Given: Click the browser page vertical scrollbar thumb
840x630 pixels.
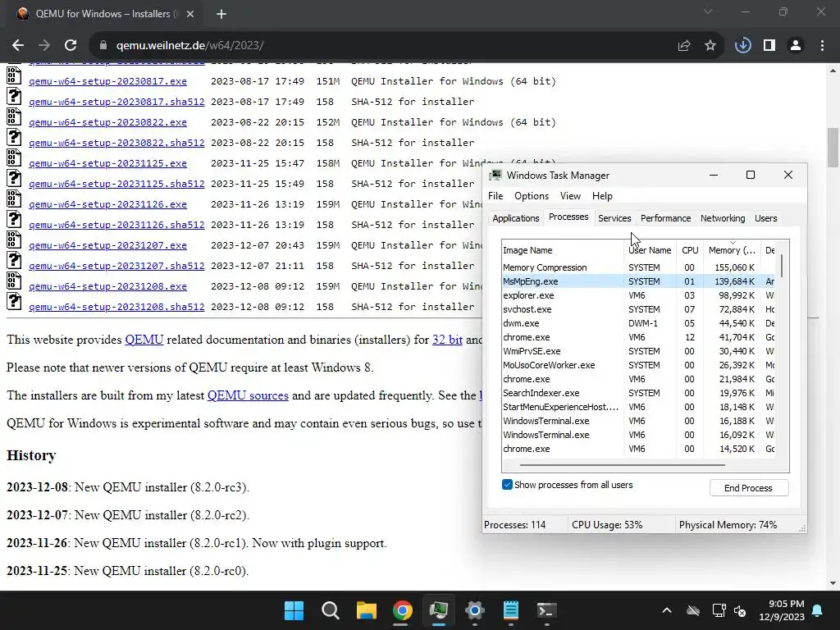Looking at the screenshot, I should click(x=833, y=148).
